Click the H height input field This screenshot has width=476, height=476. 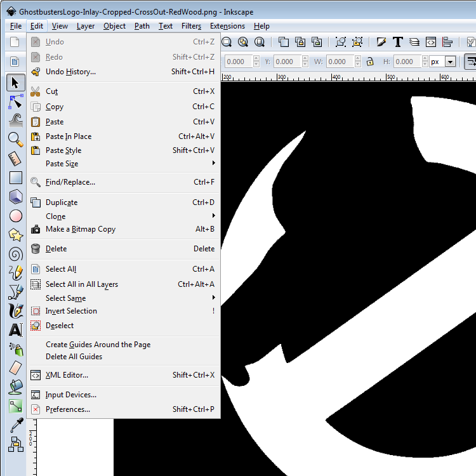(x=407, y=62)
